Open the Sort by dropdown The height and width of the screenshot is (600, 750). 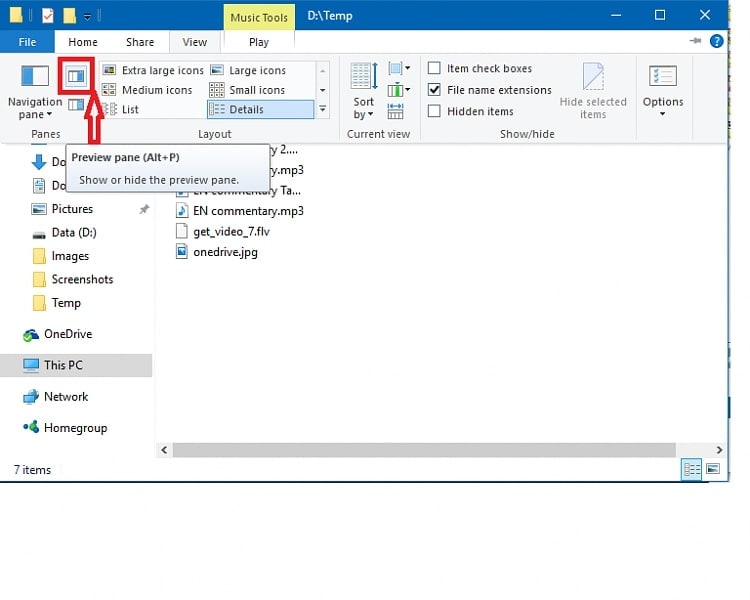pyautogui.click(x=364, y=91)
